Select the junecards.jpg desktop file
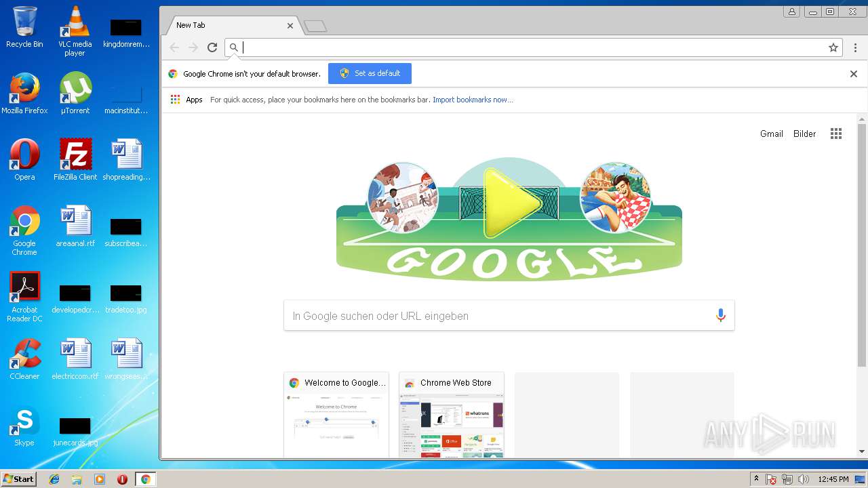This screenshot has height=488, width=868. click(x=75, y=431)
